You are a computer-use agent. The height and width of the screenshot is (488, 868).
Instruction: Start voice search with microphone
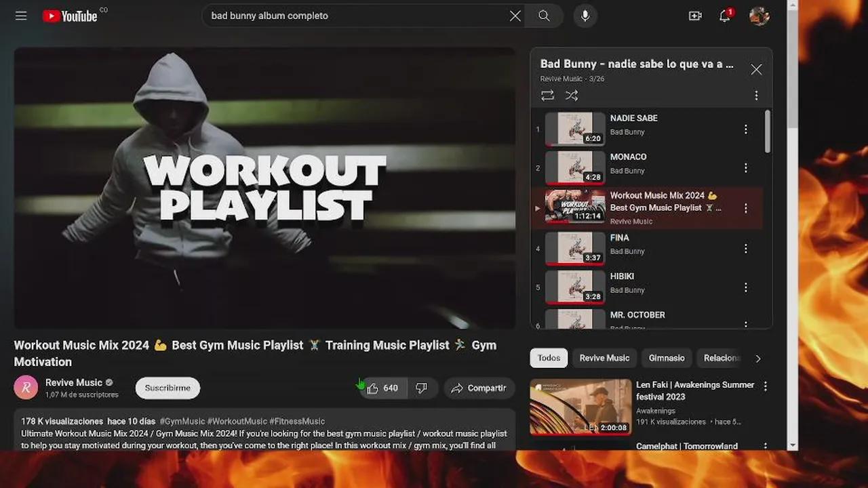pyautogui.click(x=585, y=16)
